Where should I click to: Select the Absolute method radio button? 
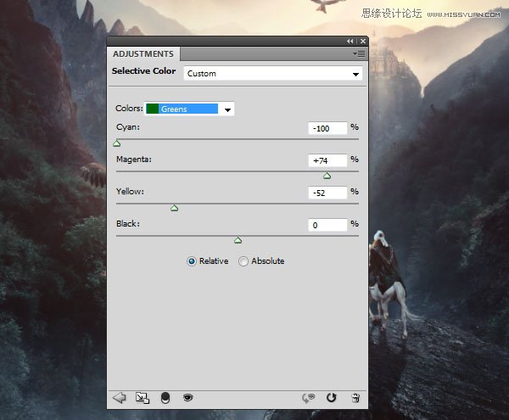coord(243,261)
